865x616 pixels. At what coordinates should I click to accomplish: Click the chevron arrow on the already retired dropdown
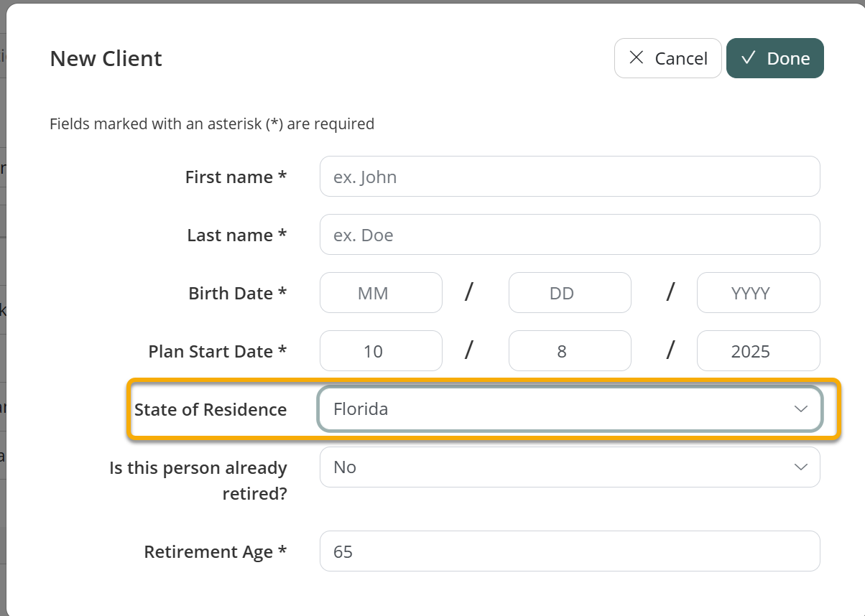coord(800,467)
